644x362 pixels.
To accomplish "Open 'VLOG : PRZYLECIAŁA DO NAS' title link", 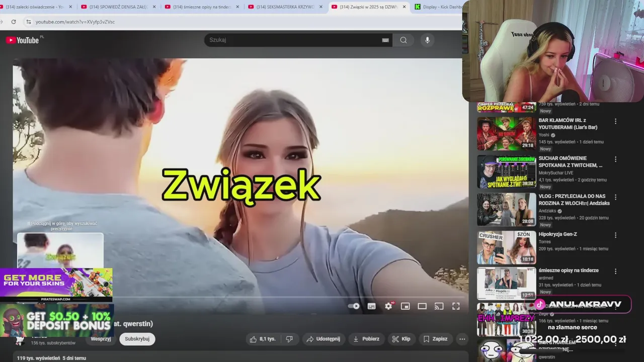I will (x=574, y=200).
